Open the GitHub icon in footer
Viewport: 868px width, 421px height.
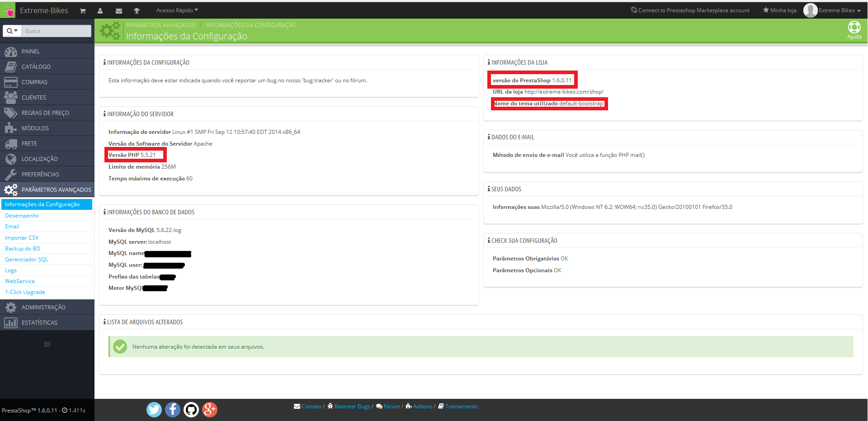click(191, 410)
